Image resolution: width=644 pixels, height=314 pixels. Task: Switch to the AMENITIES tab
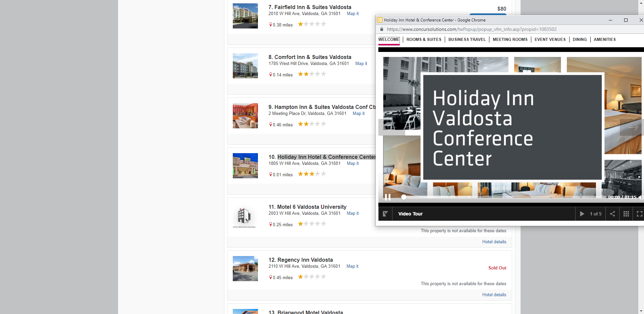pyautogui.click(x=605, y=40)
